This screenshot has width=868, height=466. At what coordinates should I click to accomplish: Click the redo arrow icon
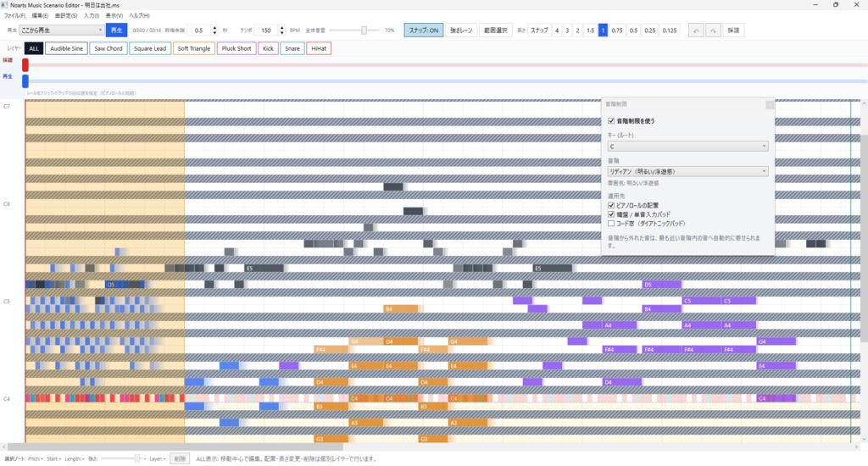pos(713,31)
